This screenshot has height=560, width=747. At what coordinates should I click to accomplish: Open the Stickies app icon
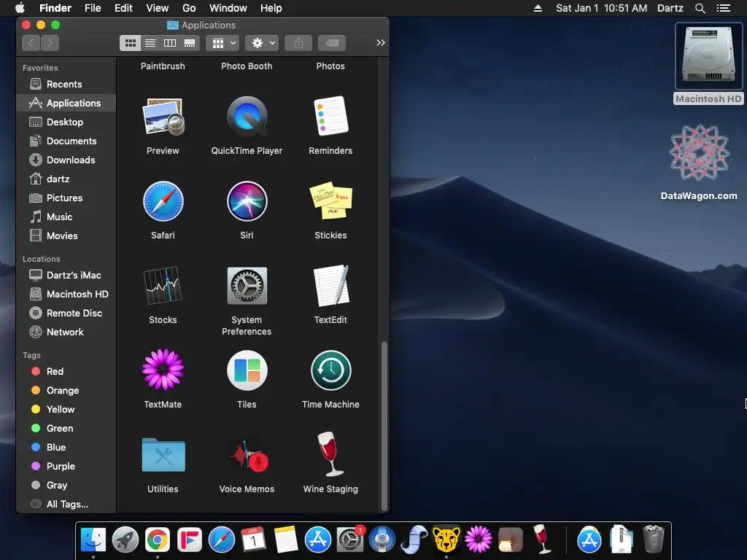point(330,201)
